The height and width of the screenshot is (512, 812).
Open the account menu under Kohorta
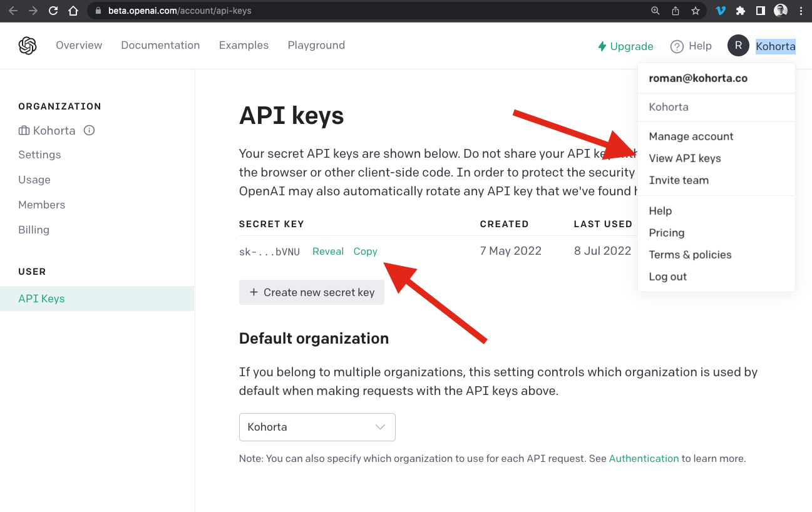(775, 46)
